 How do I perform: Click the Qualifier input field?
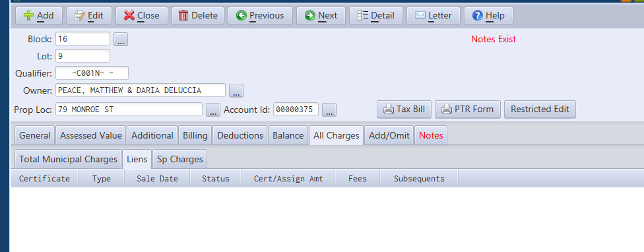[92, 73]
